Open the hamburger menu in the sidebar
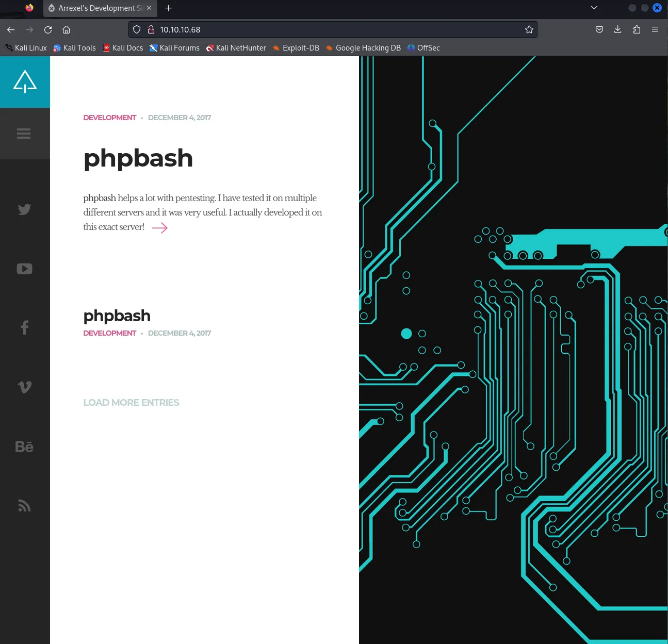The image size is (668, 644). pyautogui.click(x=24, y=134)
